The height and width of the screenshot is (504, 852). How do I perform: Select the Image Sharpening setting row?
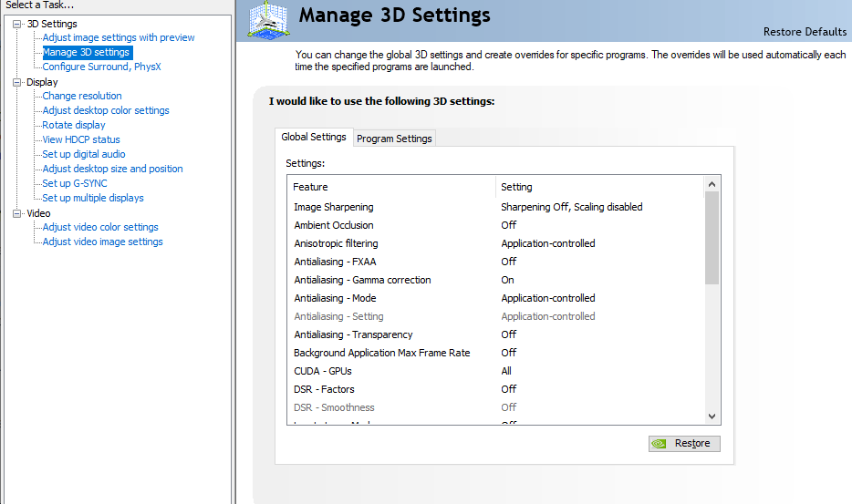click(334, 207)
